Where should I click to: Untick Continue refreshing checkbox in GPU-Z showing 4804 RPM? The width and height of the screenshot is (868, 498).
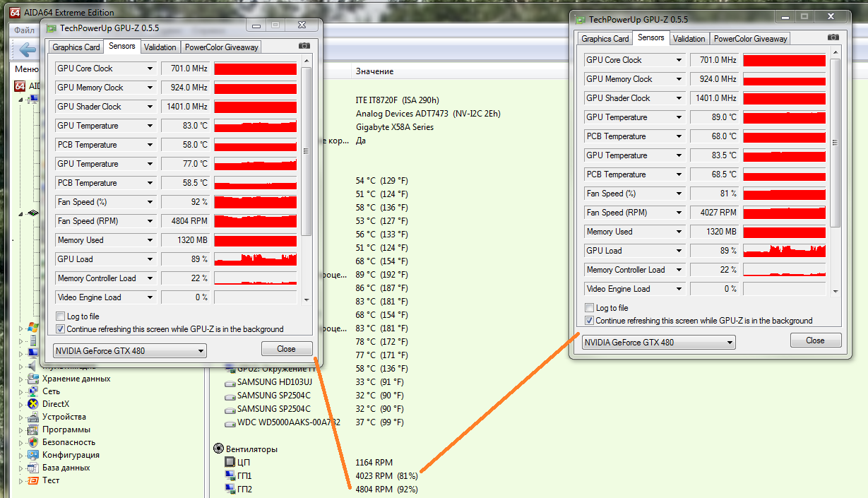pyautogui.click(x=60, y=329)
